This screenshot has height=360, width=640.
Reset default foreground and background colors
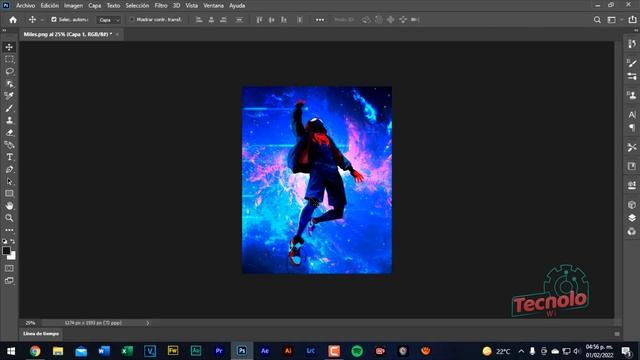click(x=4, y=241)
